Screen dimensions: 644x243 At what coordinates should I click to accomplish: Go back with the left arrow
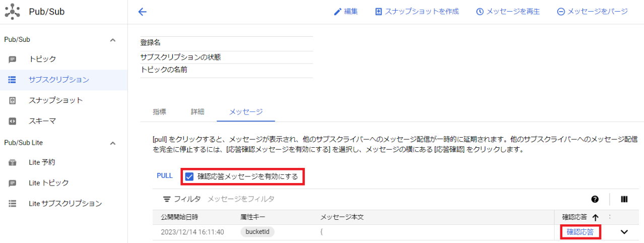point(142,12)
